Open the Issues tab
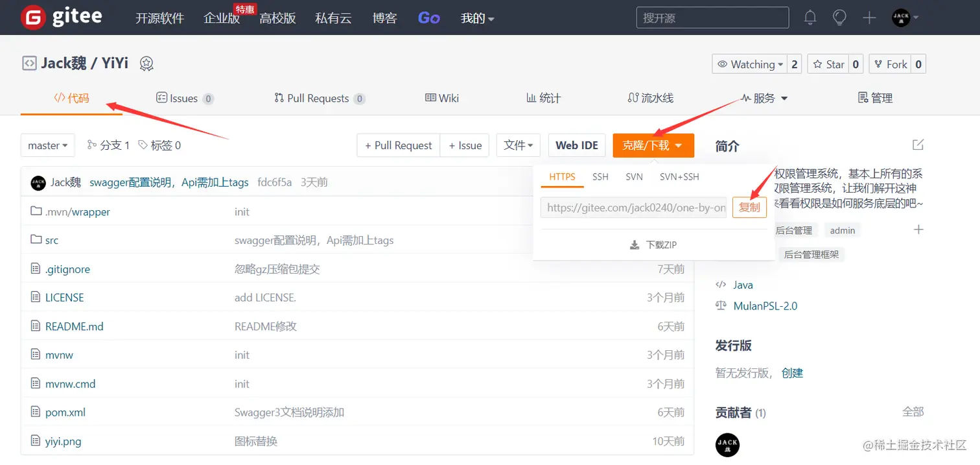 coord(185,99)
